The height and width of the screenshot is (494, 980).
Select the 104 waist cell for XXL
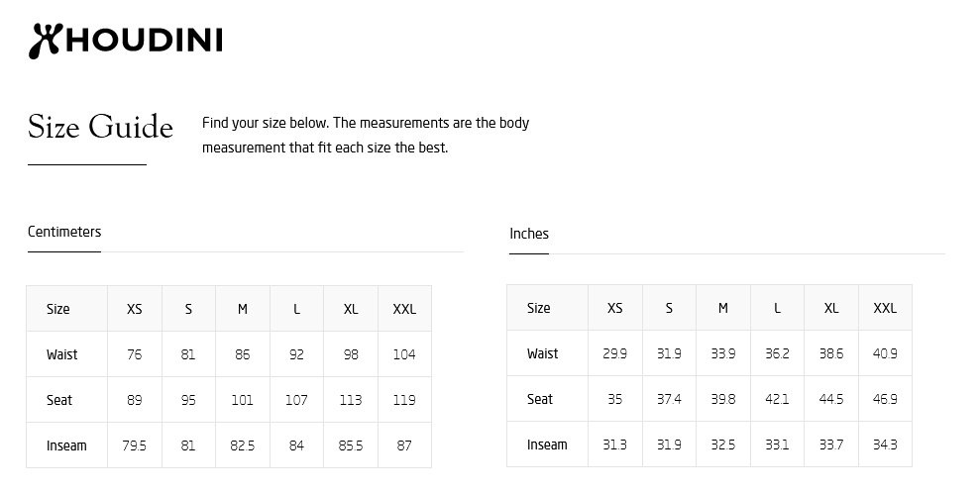(x=404, y=354)
